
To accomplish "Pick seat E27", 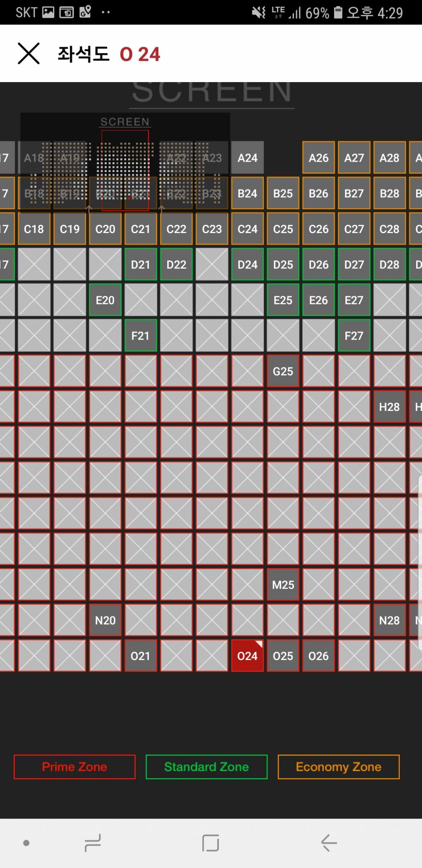I will point(354,300).
